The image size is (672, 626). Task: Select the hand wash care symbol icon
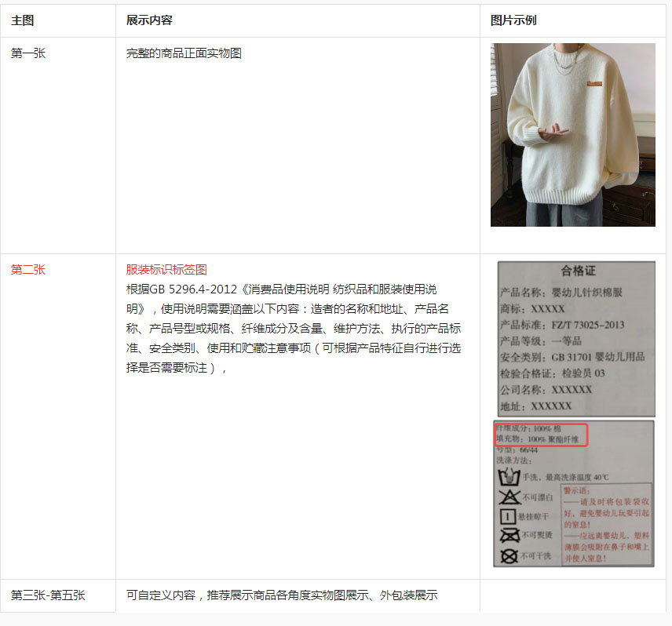(x=509, y=475)
